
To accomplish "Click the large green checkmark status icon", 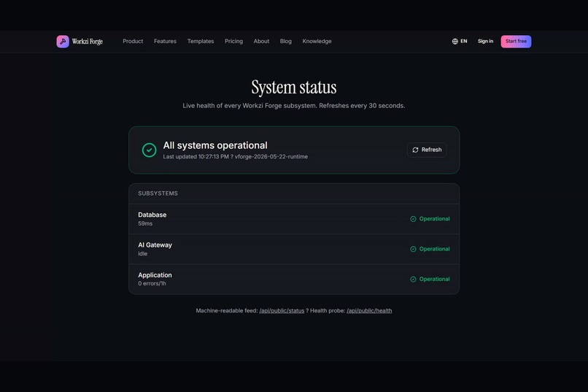I will pos(150,150).
